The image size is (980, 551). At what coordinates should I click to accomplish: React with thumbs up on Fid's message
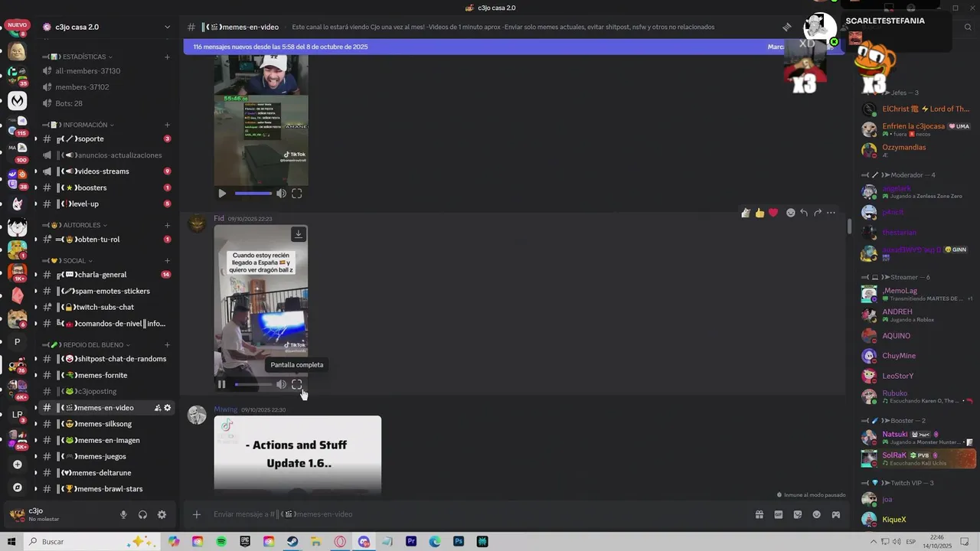(x=759, y=213)
